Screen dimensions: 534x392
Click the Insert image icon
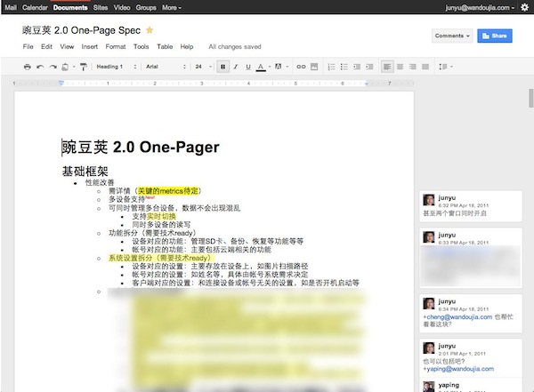314,66
